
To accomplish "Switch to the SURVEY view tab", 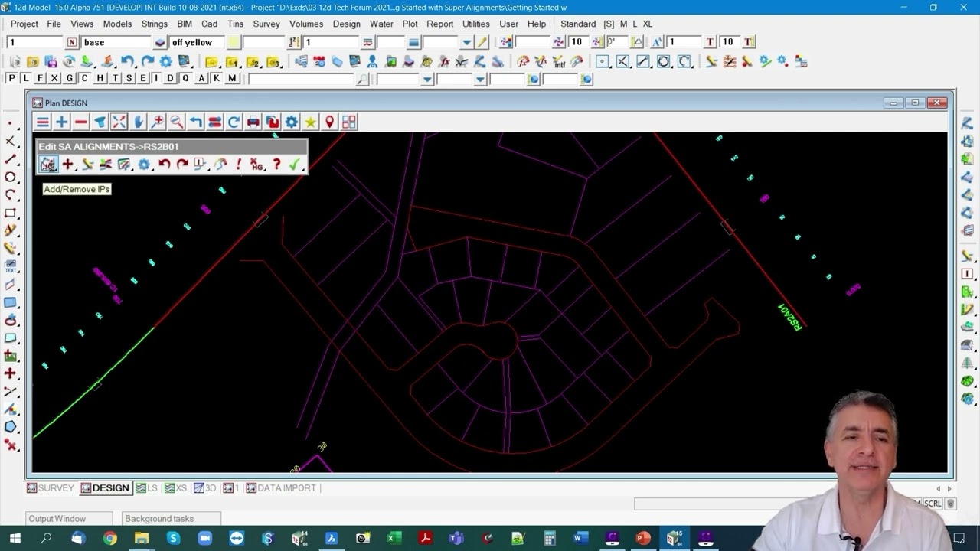I will pos(51,488).
